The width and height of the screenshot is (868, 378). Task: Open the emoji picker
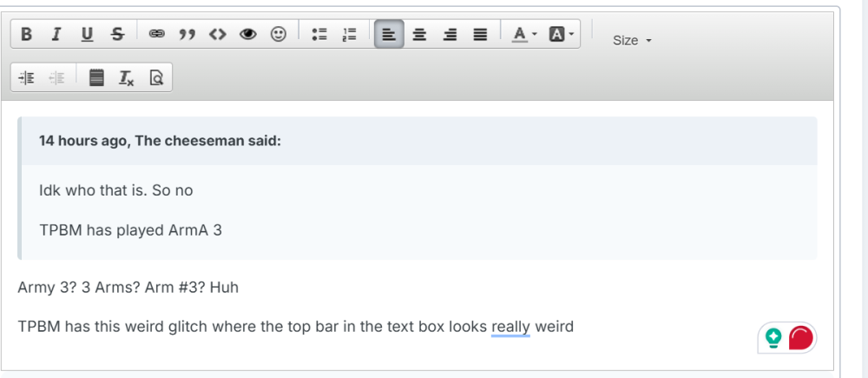pyautogui.click(x=279, y=35)
